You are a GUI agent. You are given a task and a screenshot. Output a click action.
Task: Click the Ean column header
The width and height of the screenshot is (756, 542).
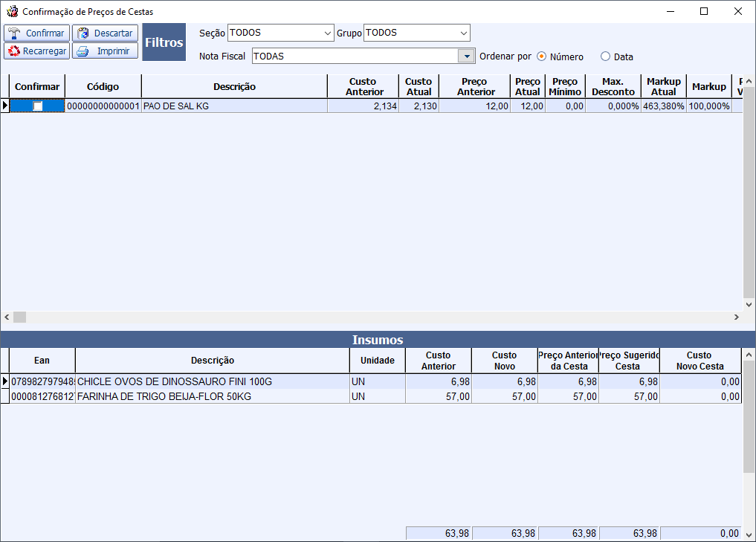[42, 361]
